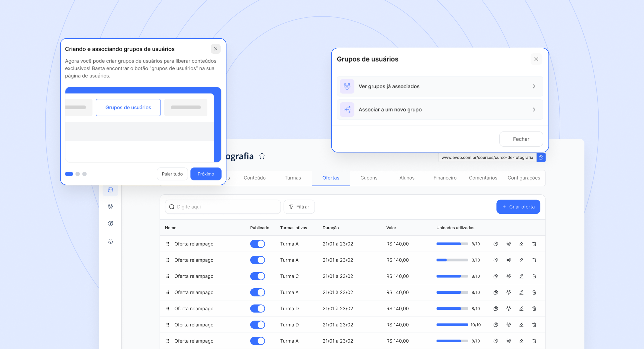Open the Cupons tab
The width and height of the screenshot is (644, 349).
click(x=369, y=178)
